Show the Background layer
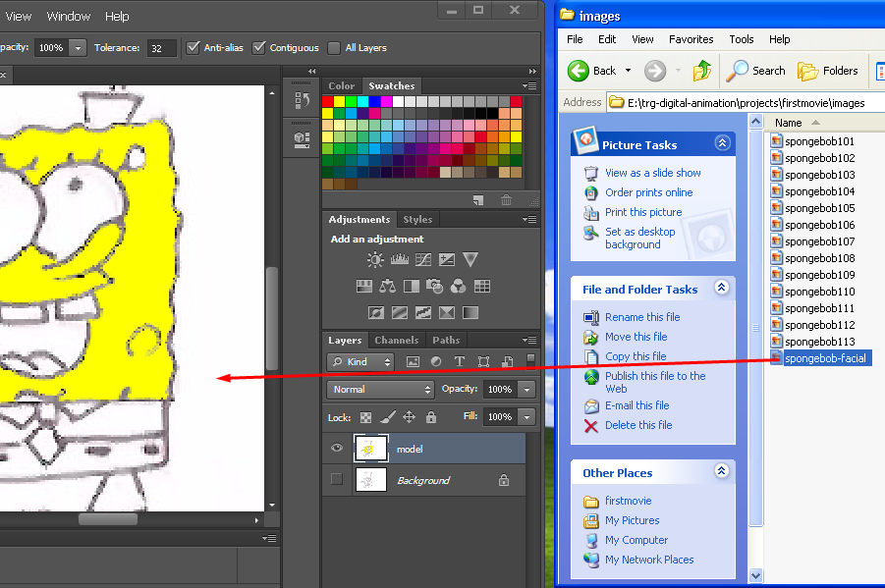The image size is (885, 588). coord(336,479)
